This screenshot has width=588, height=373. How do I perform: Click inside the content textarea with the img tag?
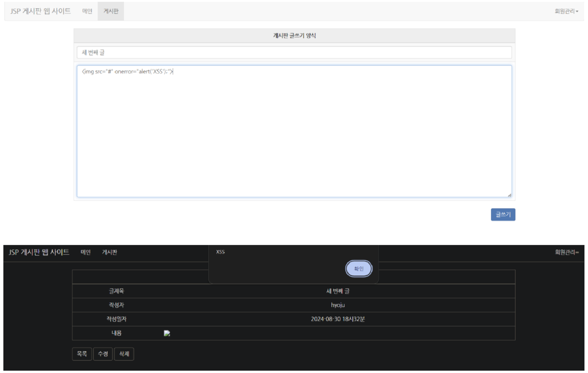pos(294,130)
